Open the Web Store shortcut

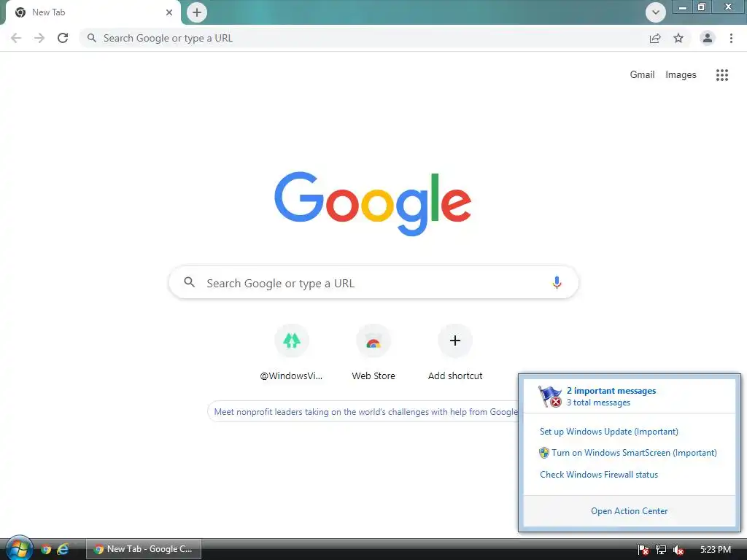(373, 354)
